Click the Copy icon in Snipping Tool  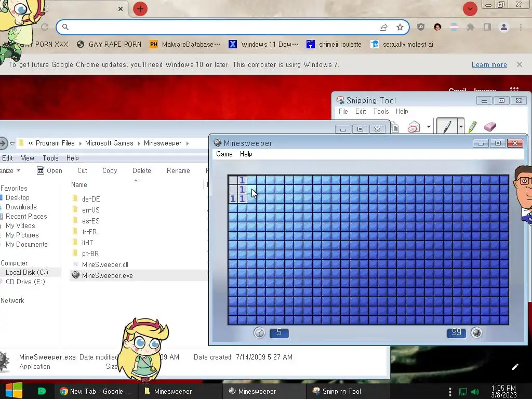click(395, 128)
